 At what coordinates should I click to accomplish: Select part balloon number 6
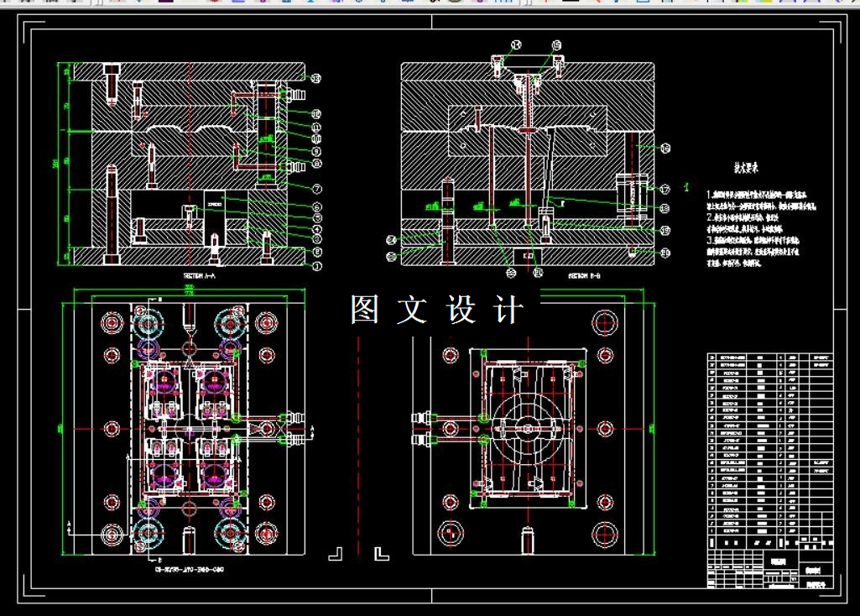point(317,206)
